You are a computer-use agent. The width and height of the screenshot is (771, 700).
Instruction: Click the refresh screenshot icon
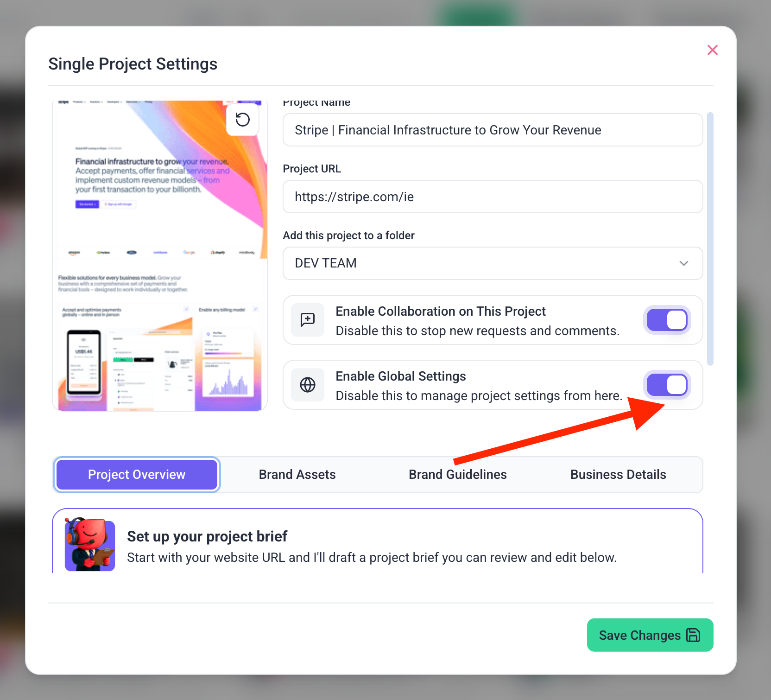click(x=242, y=120)
